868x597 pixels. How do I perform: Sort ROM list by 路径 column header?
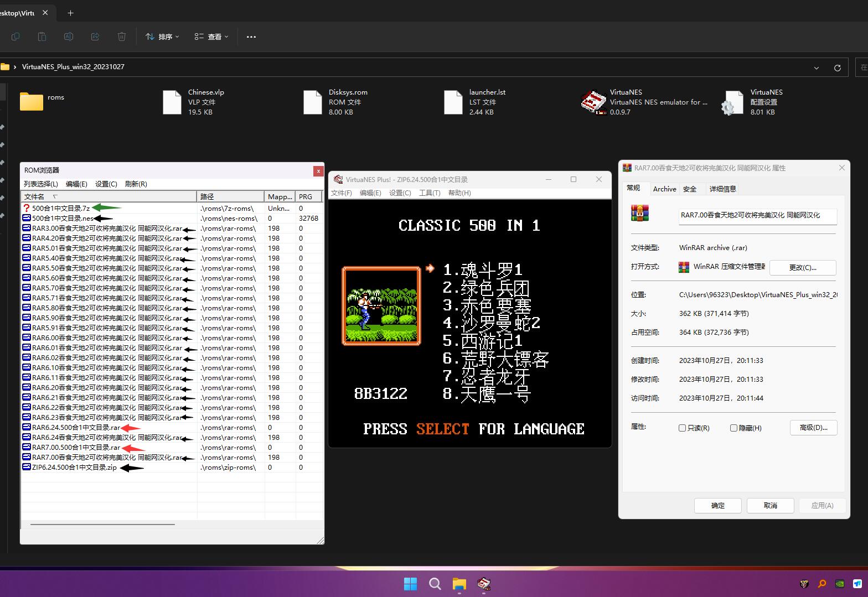point(231,196)
